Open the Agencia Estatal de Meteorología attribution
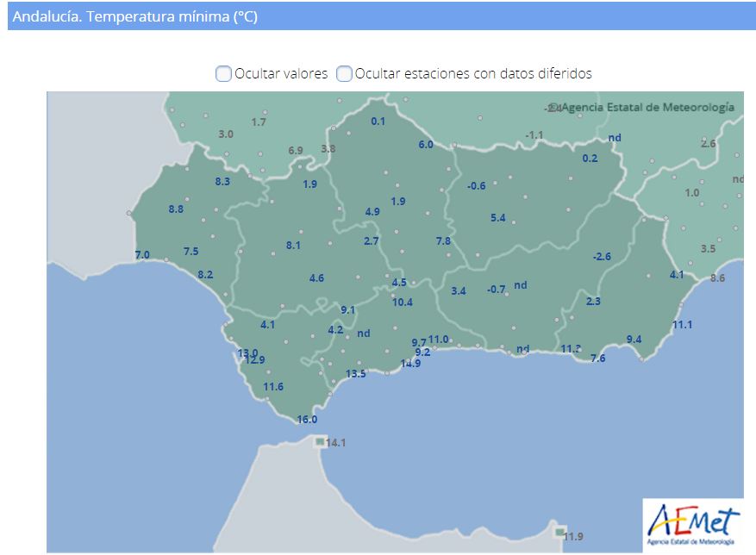This screenshot has width=756, height=555. 647,108
